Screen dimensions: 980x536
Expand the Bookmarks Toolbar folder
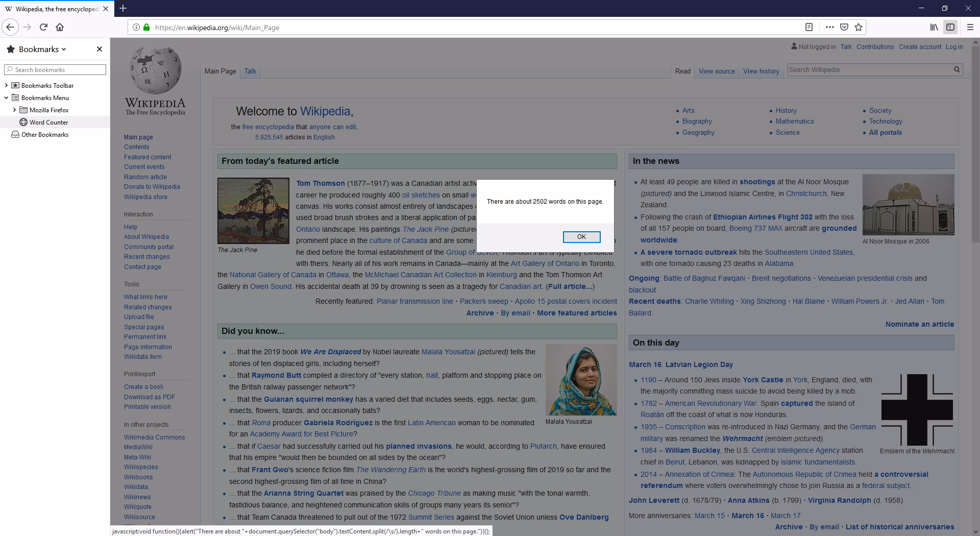pos(6,86)
